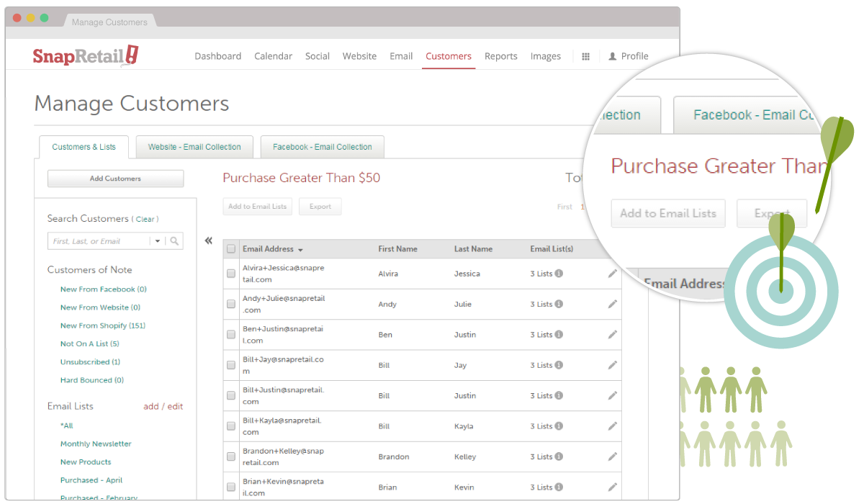The image size is (864, 504).
Task: Open the Email section
Action: 402,56
